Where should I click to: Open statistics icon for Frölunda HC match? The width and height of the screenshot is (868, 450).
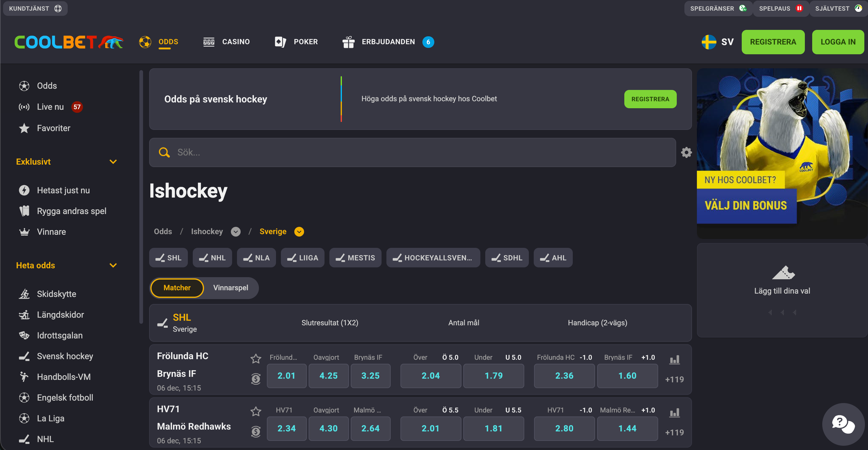pos(674,360)
